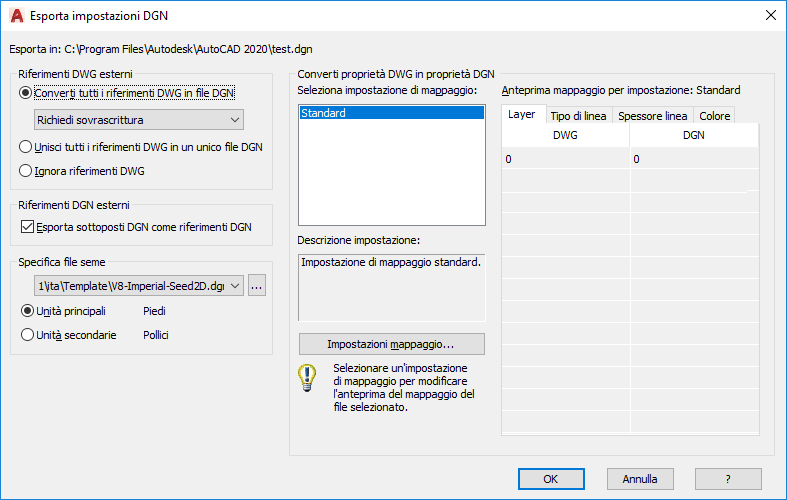Click the AutoCAD logo icon in title bar
This screenshot has width=787, height=500.
(x=17, y=16)
